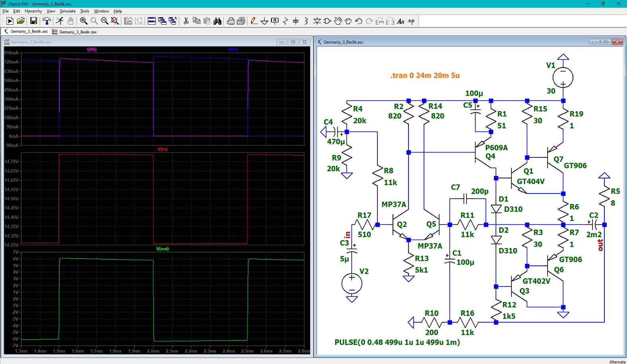Viewport: 627px width, 364px height.
Task: Select the Diode component tool
Action: click(317, 21)
